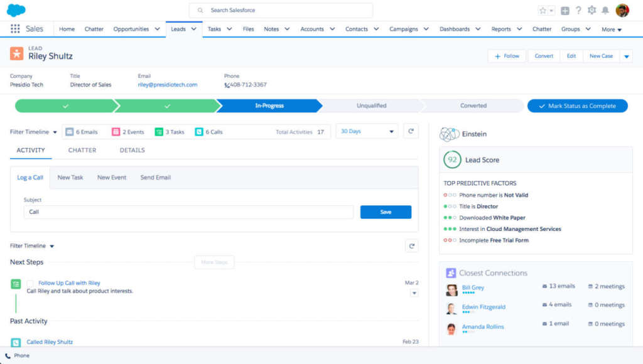This screenshot has width=643, height=364.
Task: Expand the More navigation menu
Action: click(611, 29)
